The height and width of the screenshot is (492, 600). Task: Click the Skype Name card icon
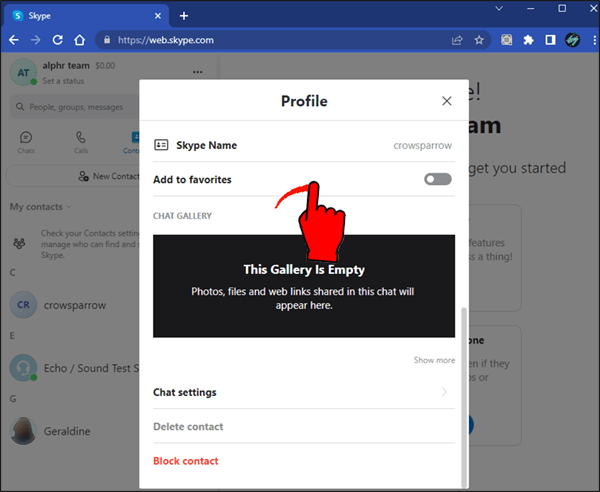tap(161, 145)
